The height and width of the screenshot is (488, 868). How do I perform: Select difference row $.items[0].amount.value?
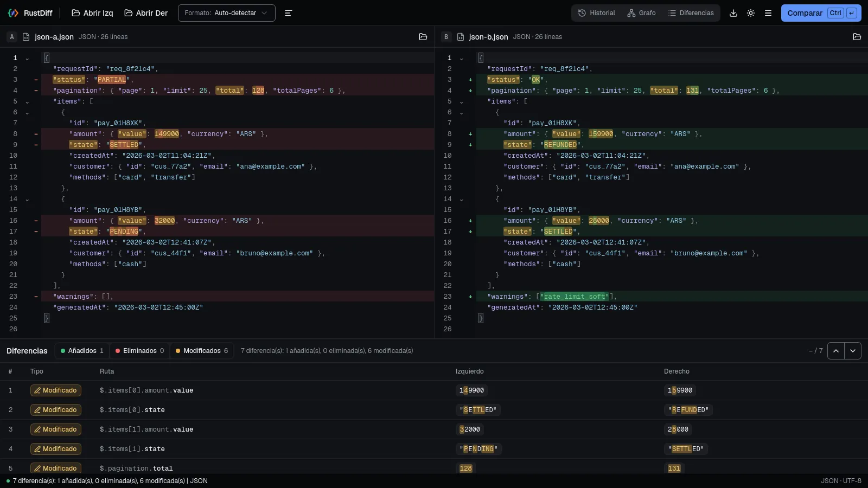434,390
